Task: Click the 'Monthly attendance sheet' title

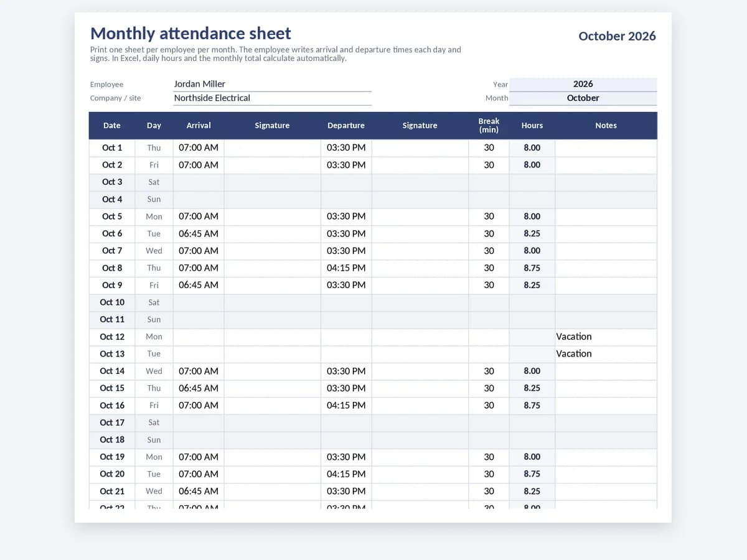Action: coord(190,33)
